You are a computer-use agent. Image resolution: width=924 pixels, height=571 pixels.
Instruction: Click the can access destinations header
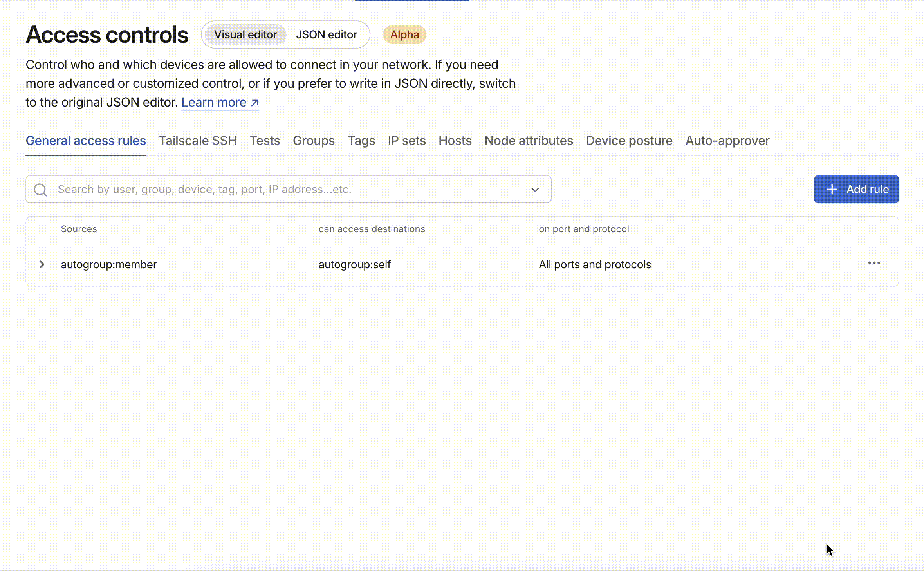point(372,229)
